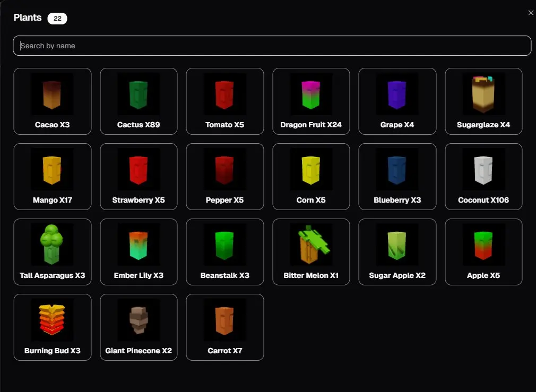536x392 pixels.
Task: Pick the Ember Lily gradient icon
Action: (x=139, y=245)
